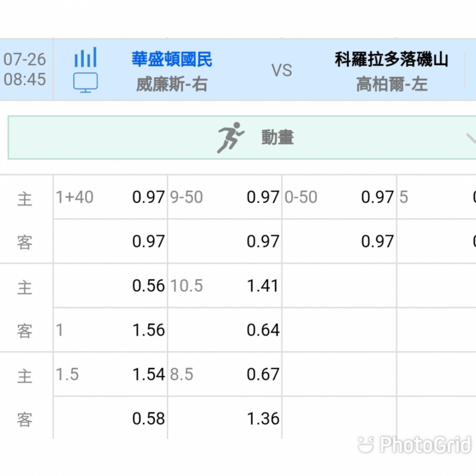Open the 科羅拉多落磯山 team name
The image size is (476, 476).
click(x=392, y=59)
